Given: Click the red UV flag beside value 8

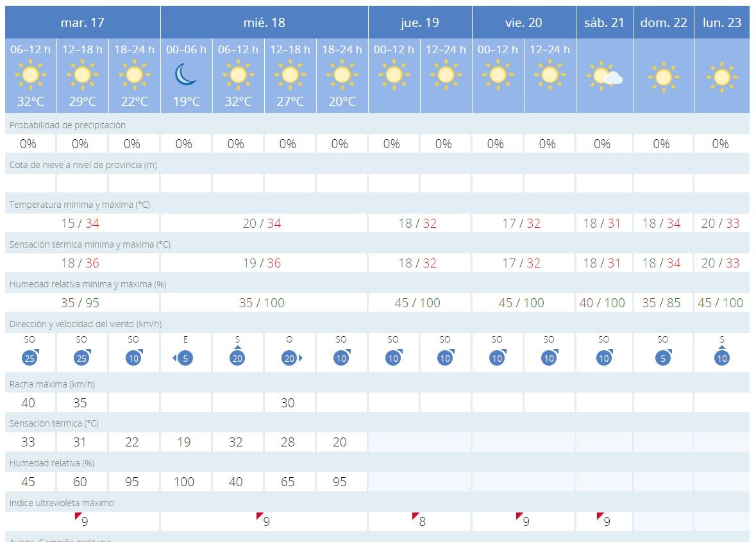Looking at the screenshot, I should click(x=416, y=516).
